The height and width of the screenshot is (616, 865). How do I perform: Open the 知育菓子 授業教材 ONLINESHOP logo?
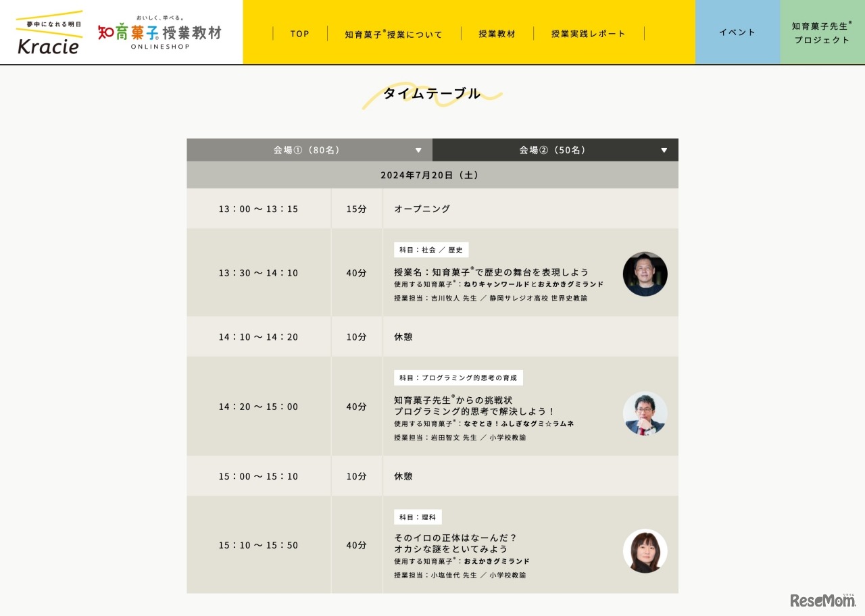tap(159, 32)
